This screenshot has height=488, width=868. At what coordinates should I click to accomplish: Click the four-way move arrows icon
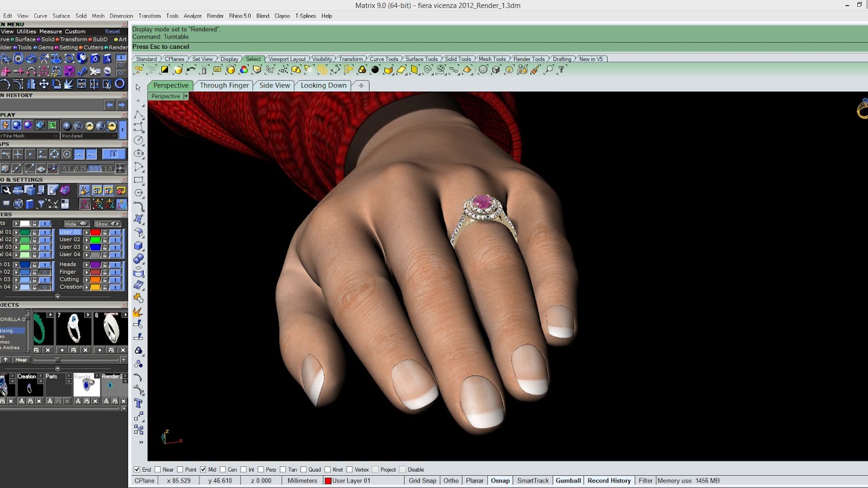[44, 84]
